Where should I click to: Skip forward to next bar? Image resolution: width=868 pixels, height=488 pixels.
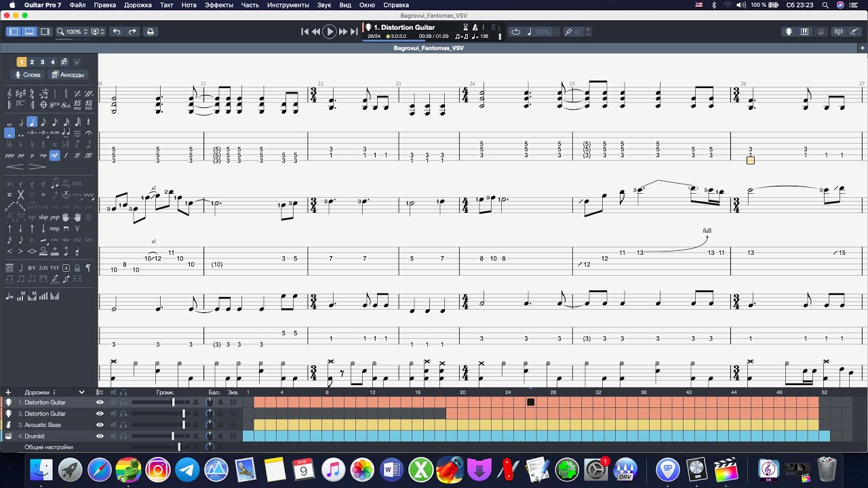point(343,31)
